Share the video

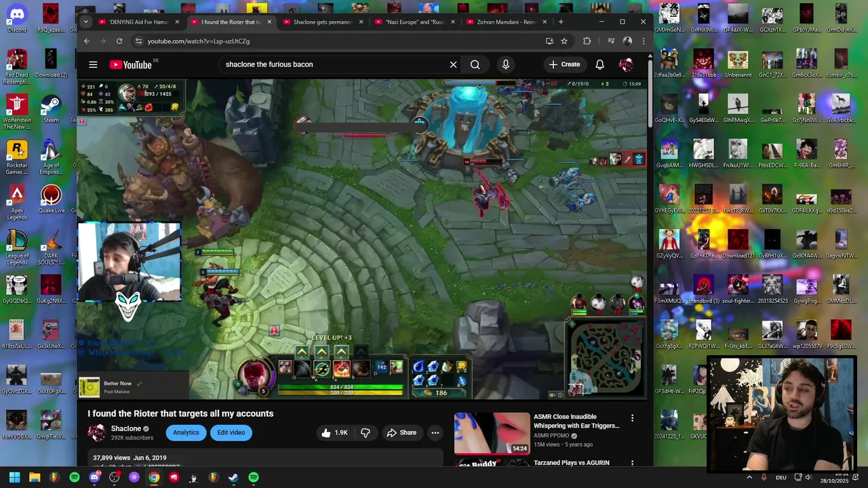tap(401, 432)
